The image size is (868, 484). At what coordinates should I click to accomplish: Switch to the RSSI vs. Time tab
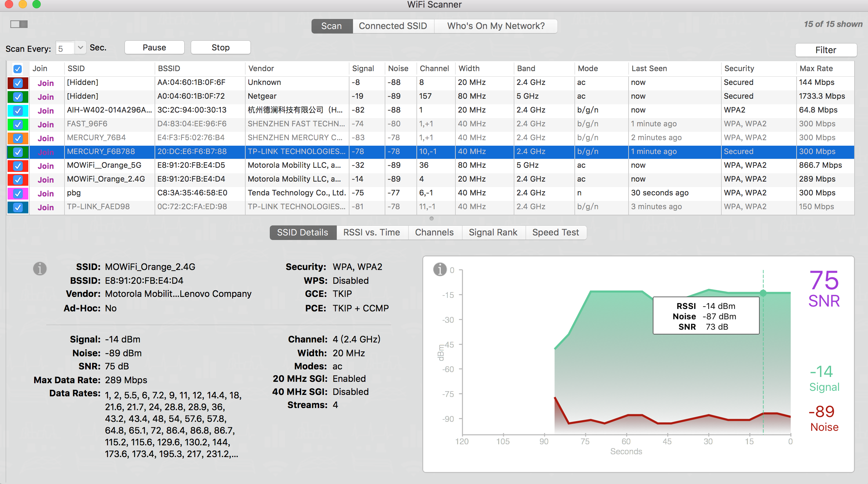click(372, 232)
